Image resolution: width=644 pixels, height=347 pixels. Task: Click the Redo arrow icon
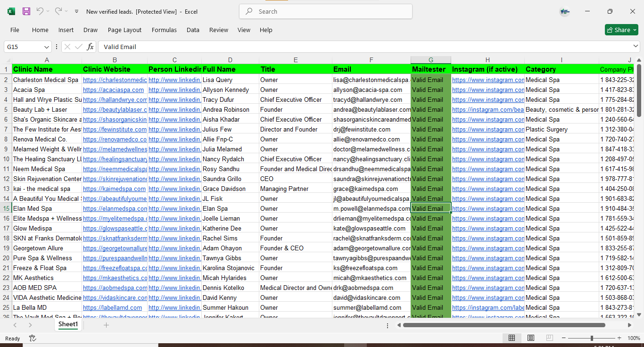coord(58,11)
